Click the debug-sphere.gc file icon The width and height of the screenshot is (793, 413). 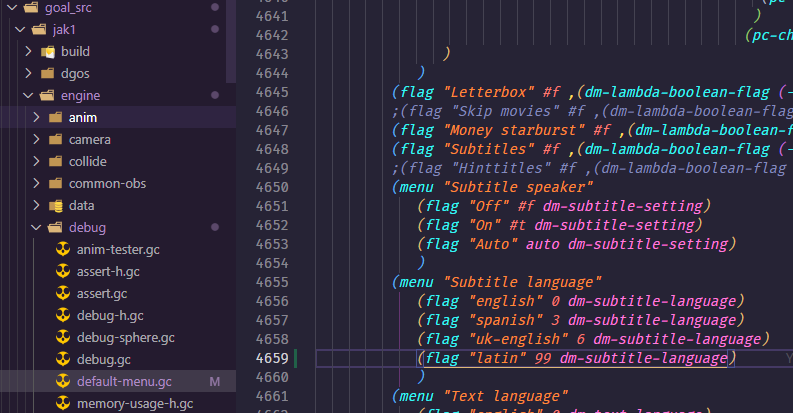[x=63, y=337]
